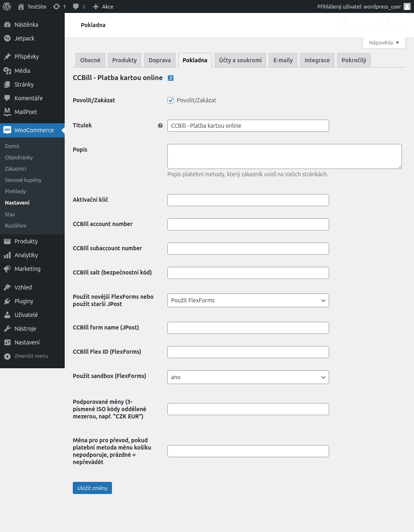Image resolution: width=414 pixels, height=532 pixels.
Task: Open the user avatar in admin bar
Action: (407, 6)
